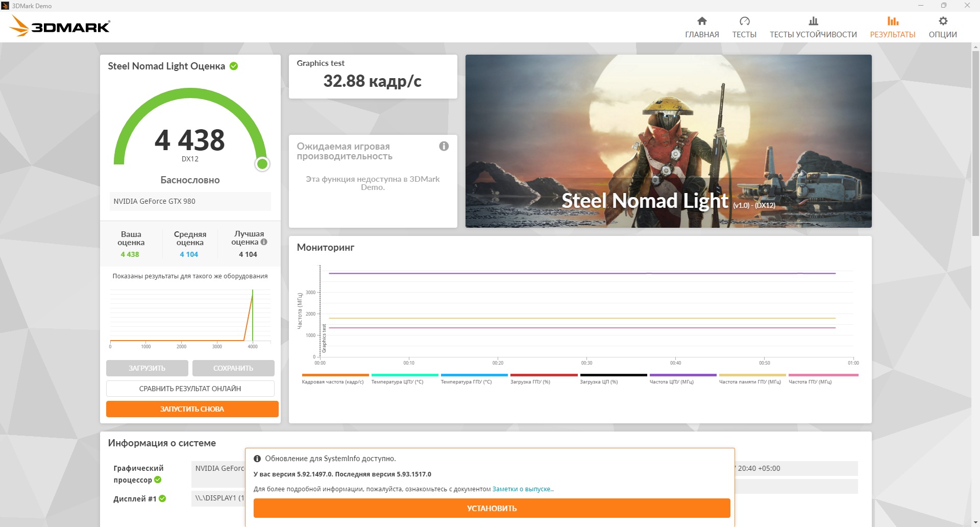Image resolution: width=980 pixels, height=527 pixels.
Task: Click the NVIDIA GeForce GTX 980 field under the score
Action: [x=190, y=201]
